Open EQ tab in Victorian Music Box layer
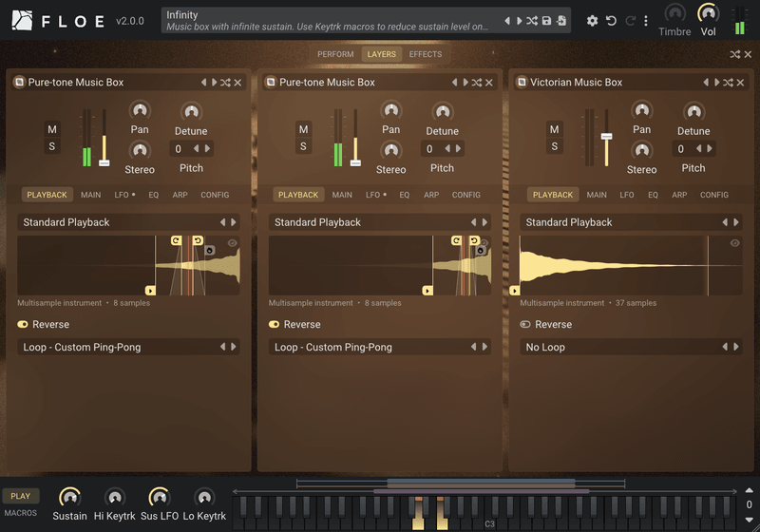This screenshot has height=532, width=760. tap(653, 195)
